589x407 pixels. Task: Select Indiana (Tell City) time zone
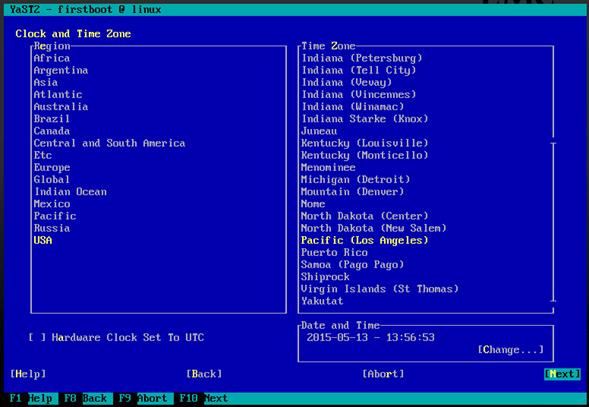click(359, 70)
